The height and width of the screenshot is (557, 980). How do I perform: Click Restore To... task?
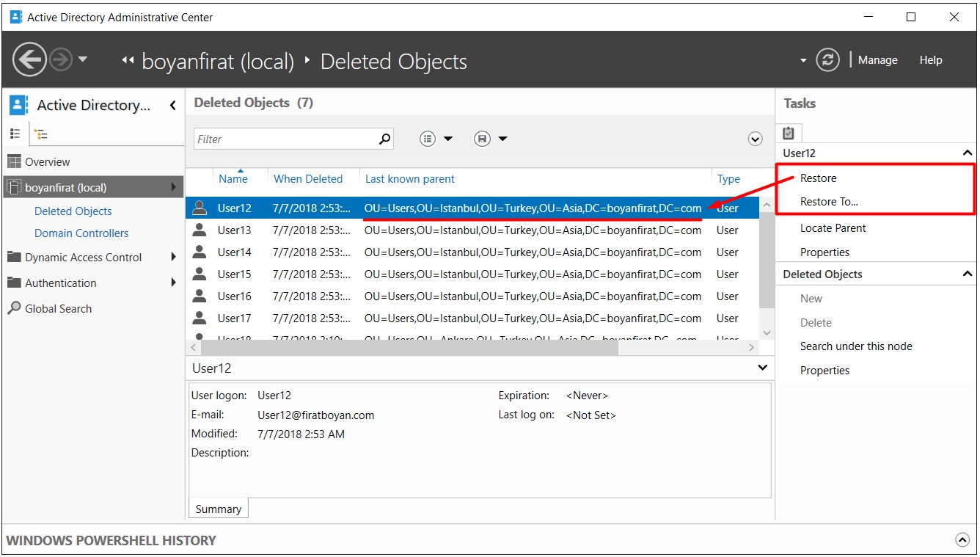click(829, 201)
